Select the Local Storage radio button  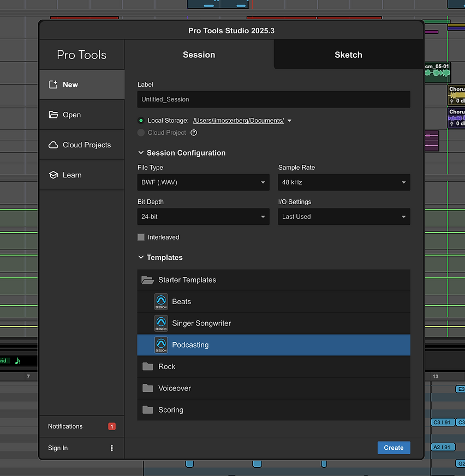[x=141, y=120]
